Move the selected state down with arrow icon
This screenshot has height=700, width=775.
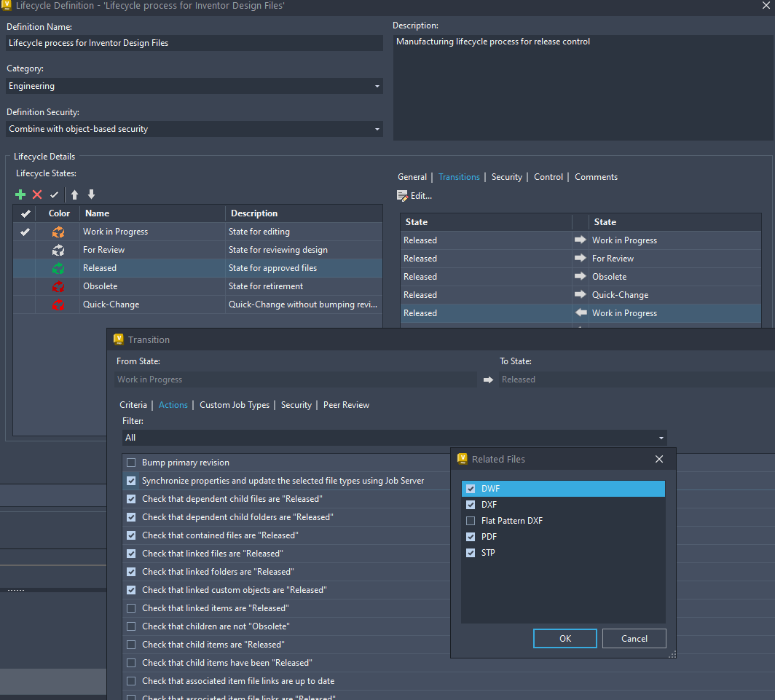pyautogui.click(x=90, y=194)
